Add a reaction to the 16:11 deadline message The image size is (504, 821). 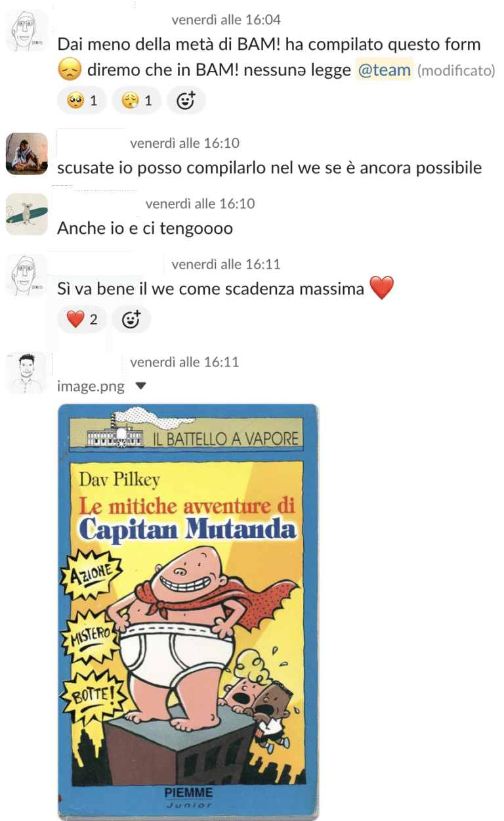click(131, 320)
